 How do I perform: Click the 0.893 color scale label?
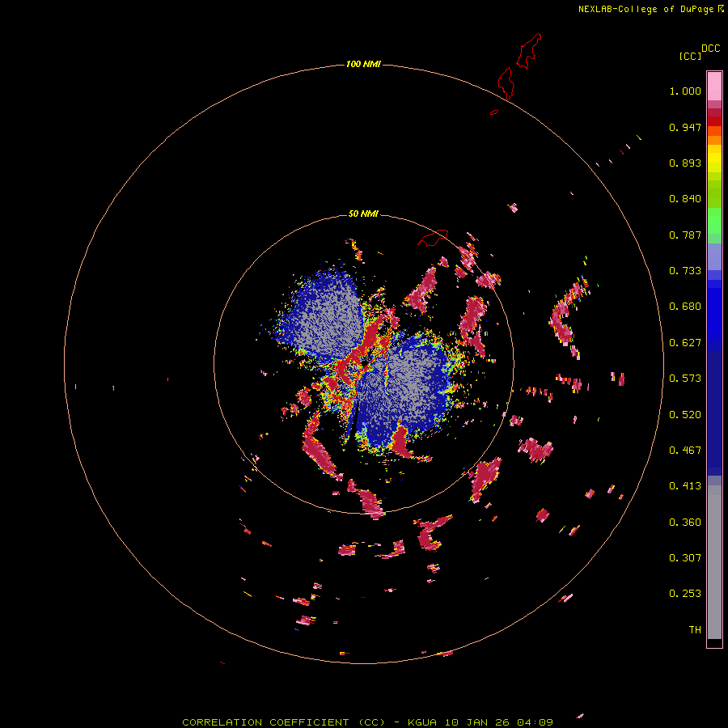click(x=685, y=163)
